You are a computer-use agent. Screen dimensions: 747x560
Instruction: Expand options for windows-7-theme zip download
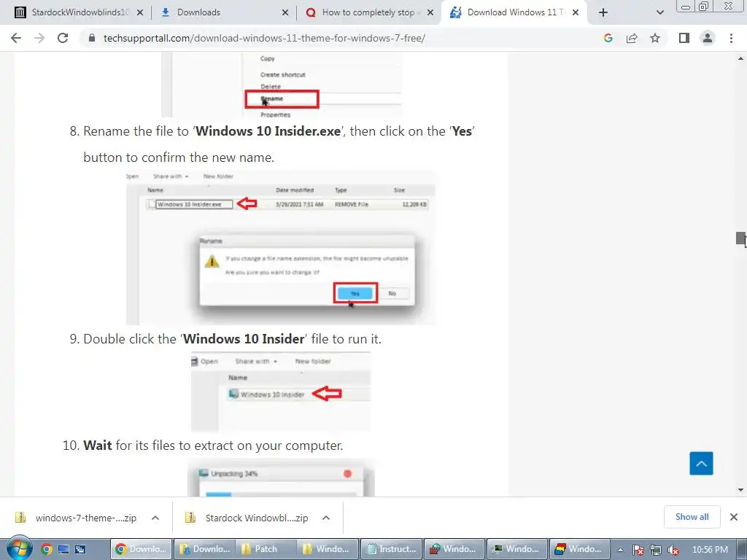[x=155, y=518]
